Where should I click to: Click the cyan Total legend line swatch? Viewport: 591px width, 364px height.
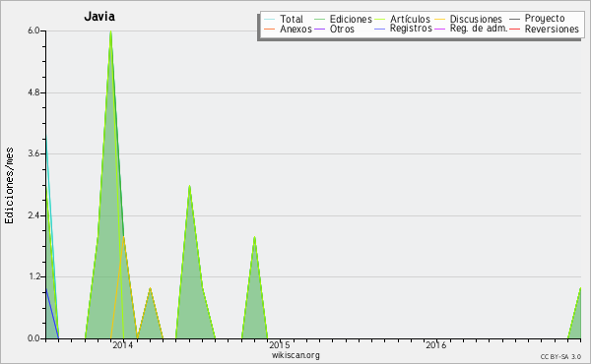[270, 19]
